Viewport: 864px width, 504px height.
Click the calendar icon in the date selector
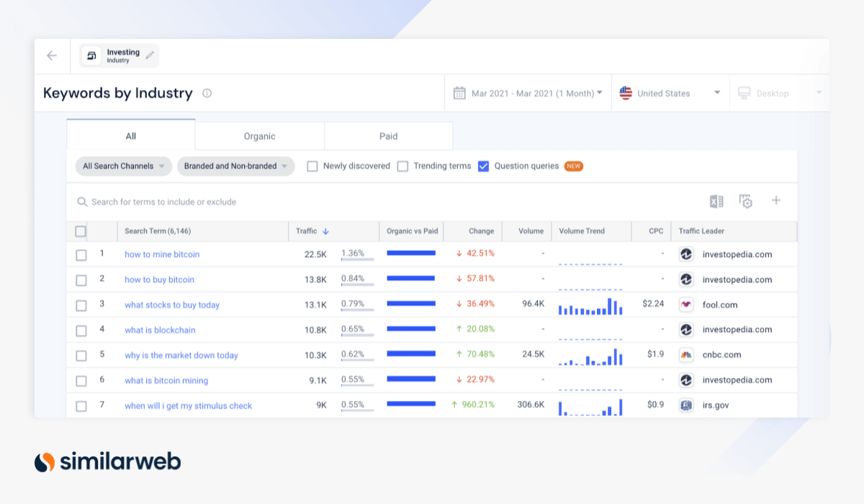coord(459,92)
